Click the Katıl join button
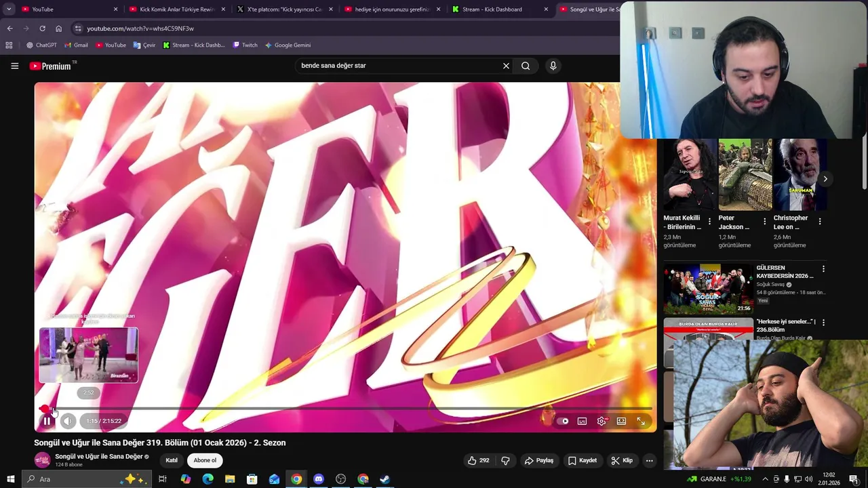868x488 pixels. click(x=172, y=460)
